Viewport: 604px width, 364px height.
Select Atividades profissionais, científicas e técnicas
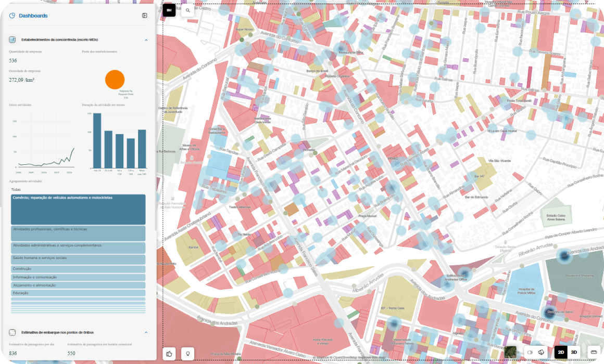[x=78, y=233]
